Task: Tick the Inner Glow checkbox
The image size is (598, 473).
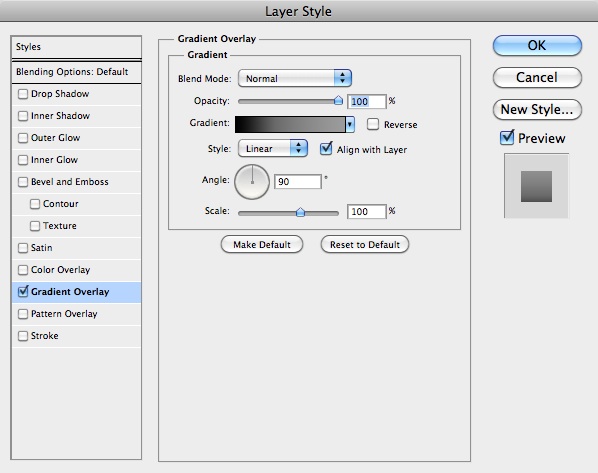Action: (x=23, y=160)
